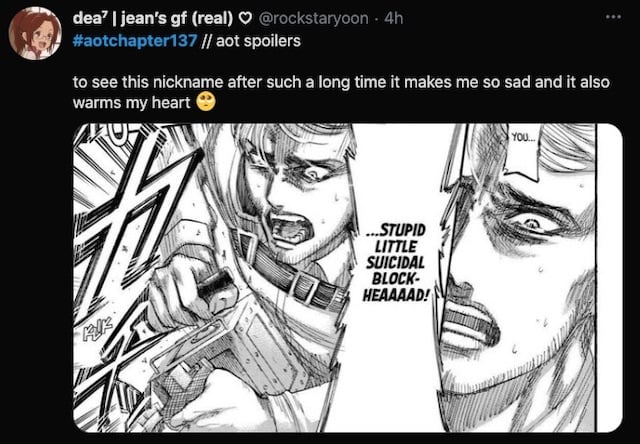Open the attached manga panel image
The width and height of the screenshot is (640, 444).
point(348,278)
